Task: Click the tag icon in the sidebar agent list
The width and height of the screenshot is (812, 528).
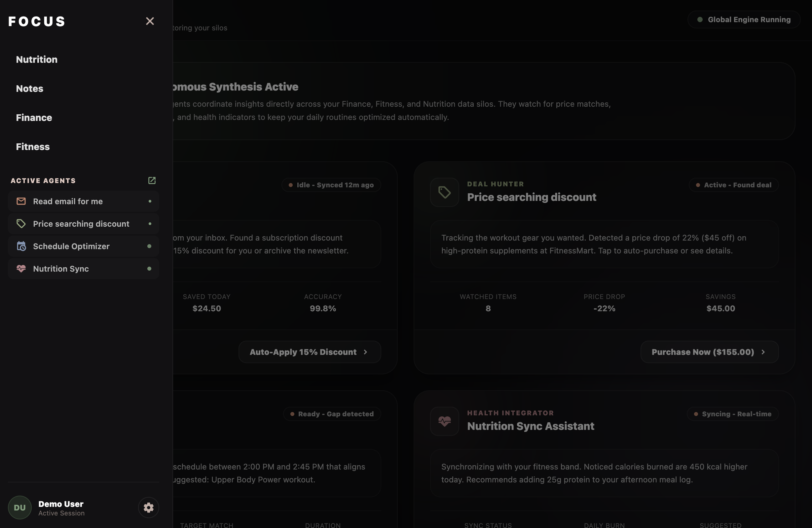Action: (21, 224)
